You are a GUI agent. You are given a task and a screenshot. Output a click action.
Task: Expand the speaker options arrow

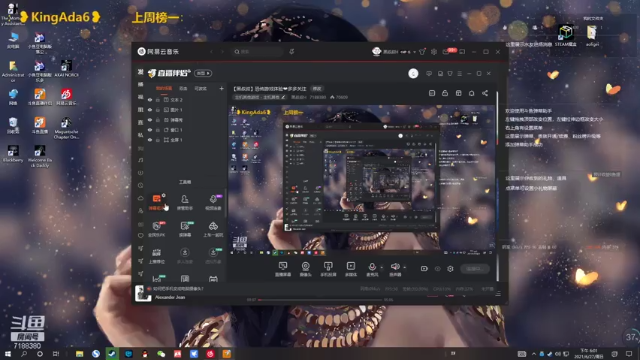pos(404,268)
